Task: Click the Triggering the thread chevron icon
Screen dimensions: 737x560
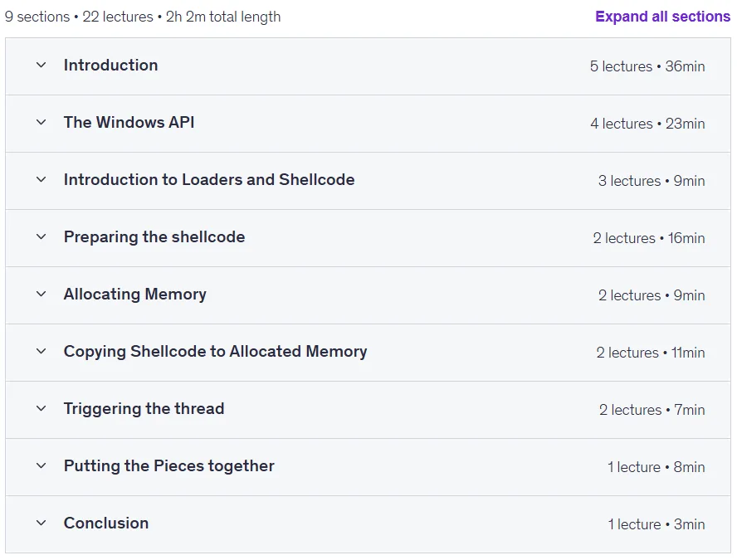Action: pyautogui.click(x=41, y=409)
